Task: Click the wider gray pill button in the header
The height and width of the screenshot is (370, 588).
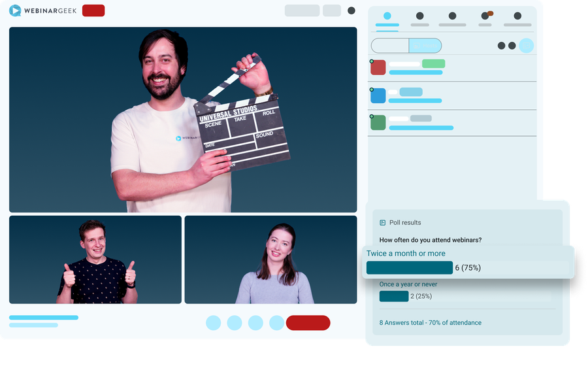Action: (302, 10)
